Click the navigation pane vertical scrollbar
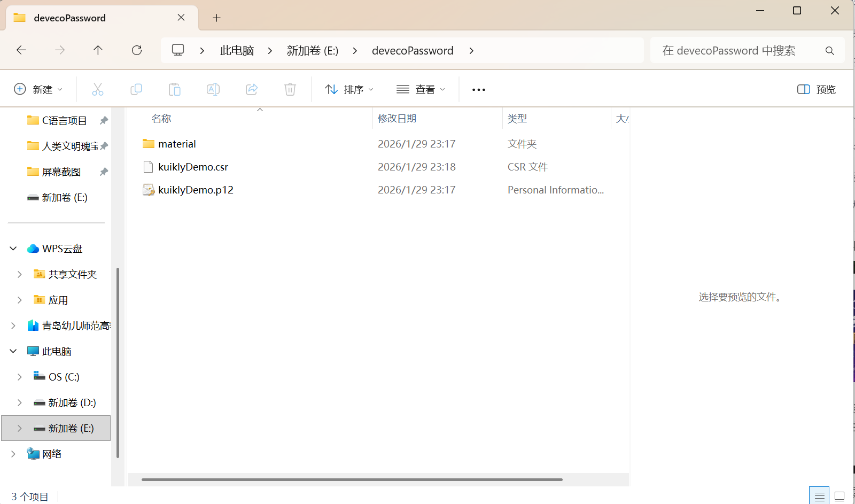Viewport: 855px width, 504px height. pos(117,362)
